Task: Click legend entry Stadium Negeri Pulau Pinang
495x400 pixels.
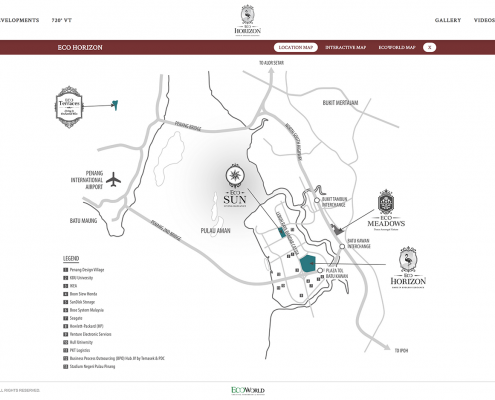Action: click(89, 366)
